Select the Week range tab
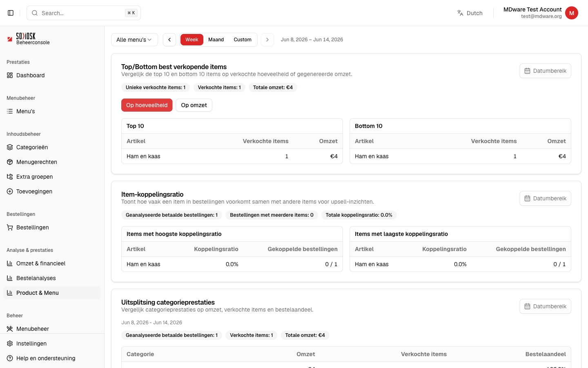The height and width of the screenshot is (368, 588). (192, 40)
